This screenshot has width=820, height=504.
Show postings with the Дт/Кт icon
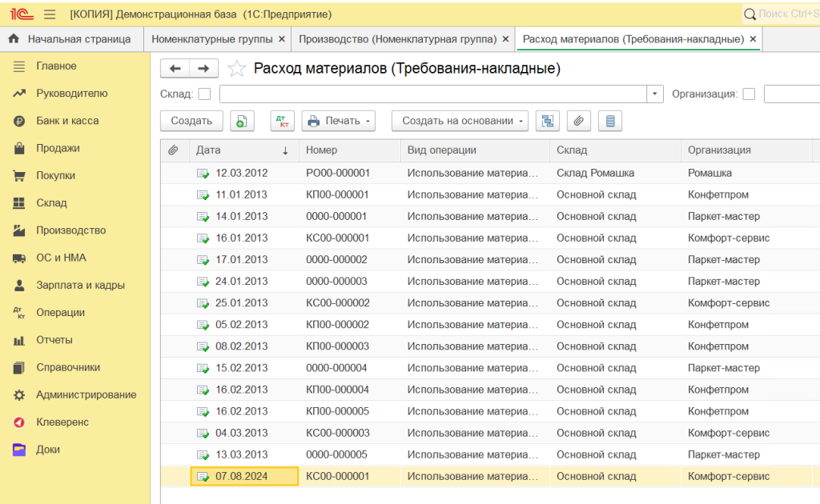coord(283,121)
